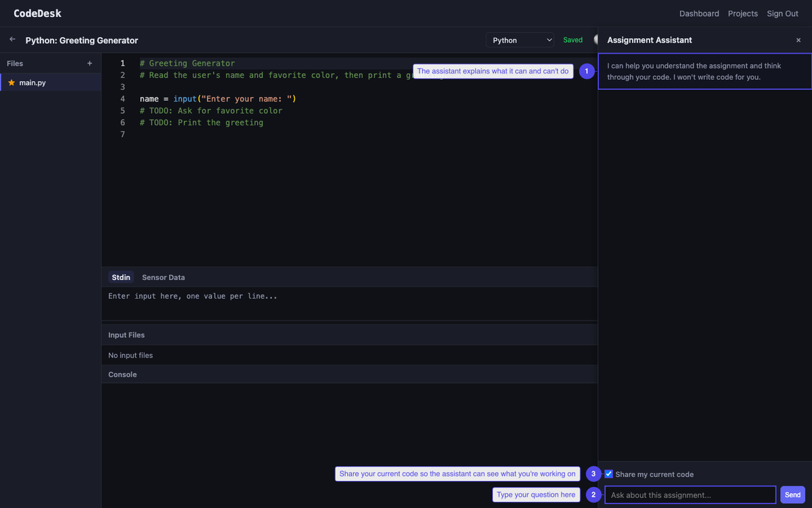Click tutorial step badge 2 near the question box
The image size is (812, 508).
click(593, 494)
